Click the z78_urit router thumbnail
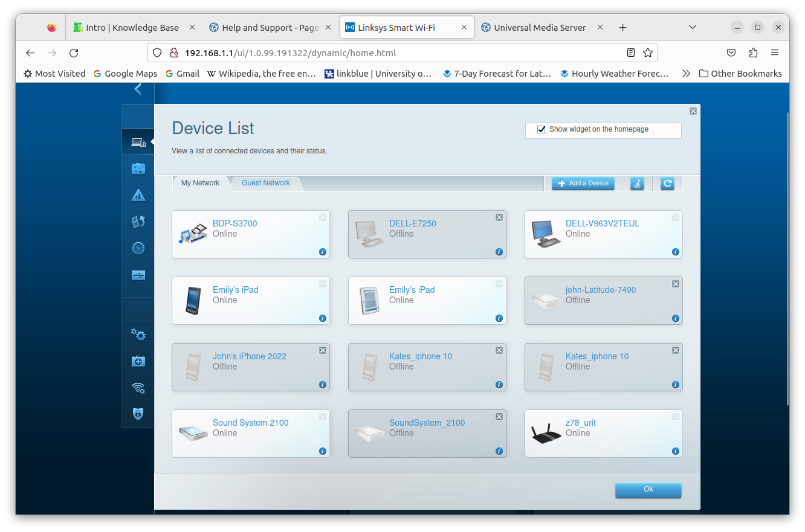 [x=546, y=434]
